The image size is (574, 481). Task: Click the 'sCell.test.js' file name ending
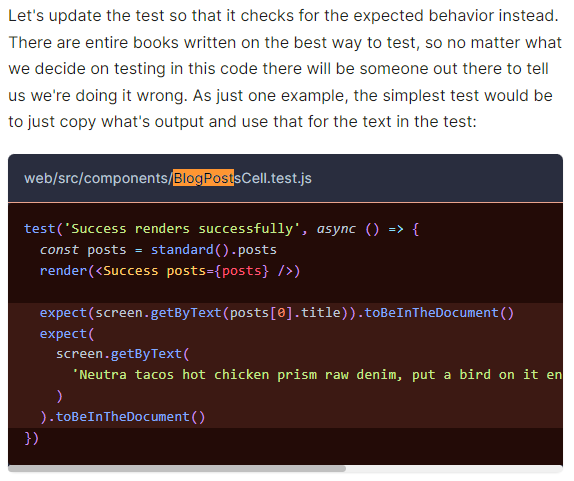pyautogui.click(x=273, y=178)
